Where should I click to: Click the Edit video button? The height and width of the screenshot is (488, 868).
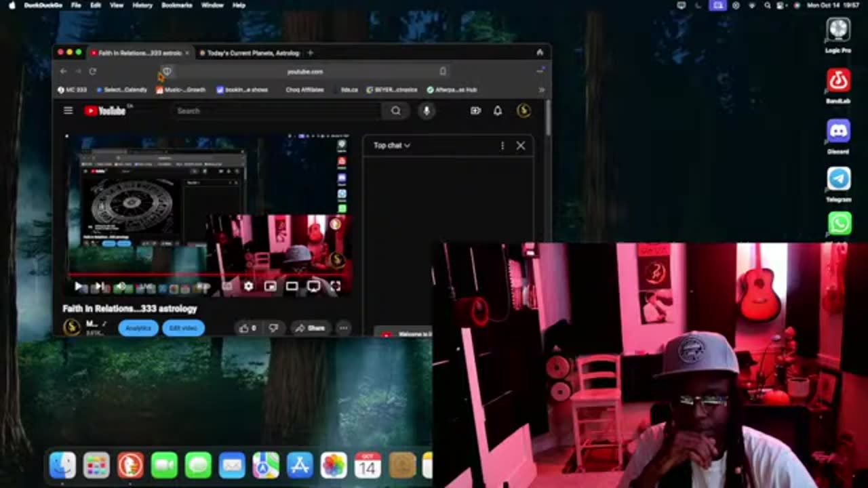point(183,328)
